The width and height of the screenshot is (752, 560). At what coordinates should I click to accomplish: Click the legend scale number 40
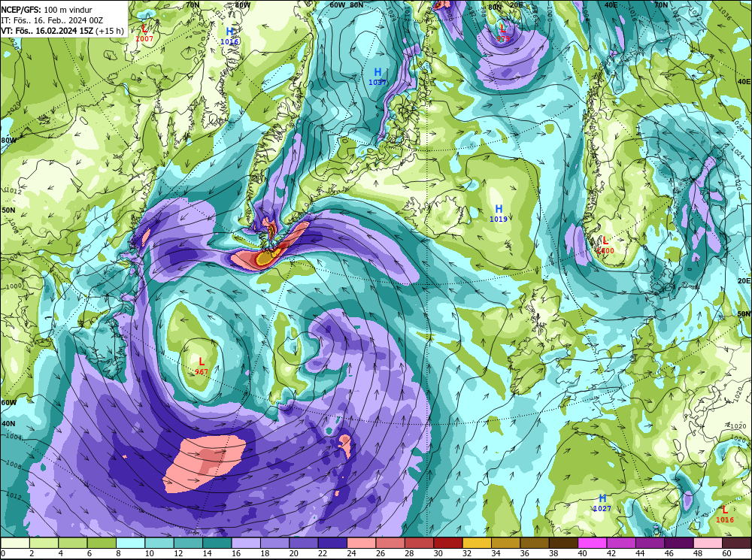point(583,553)
